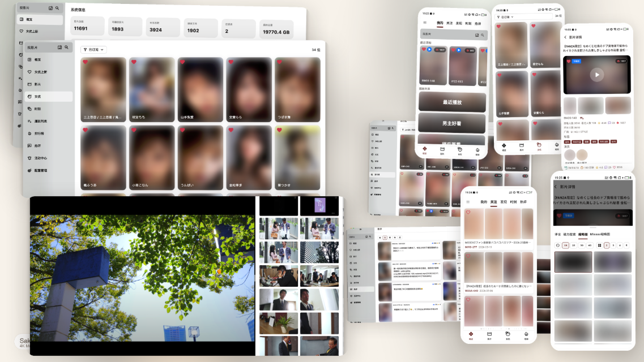The width and height of the screenshot is (644, 362).
Task: Tap the clapperboard icon on the 最近播放 phone's bottom bar
Action: [442, 149]
